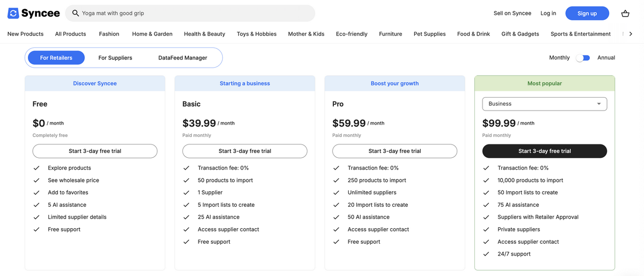
Task: Click checkmark beside 1 Supplier
Action: [x=186, y=192]
